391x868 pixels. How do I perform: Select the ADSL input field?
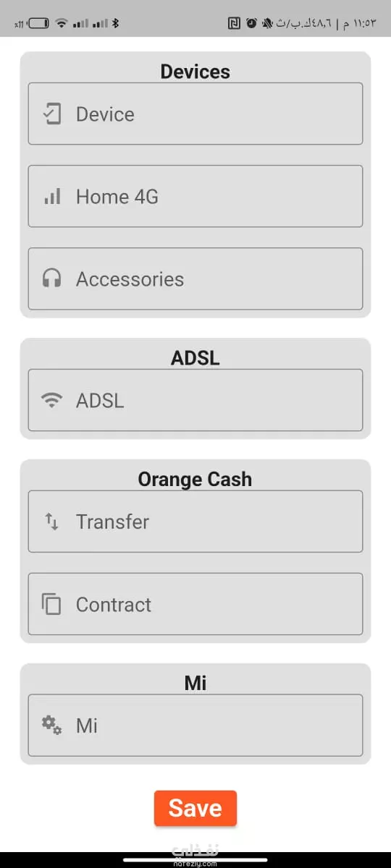click(x=195, y=400)
